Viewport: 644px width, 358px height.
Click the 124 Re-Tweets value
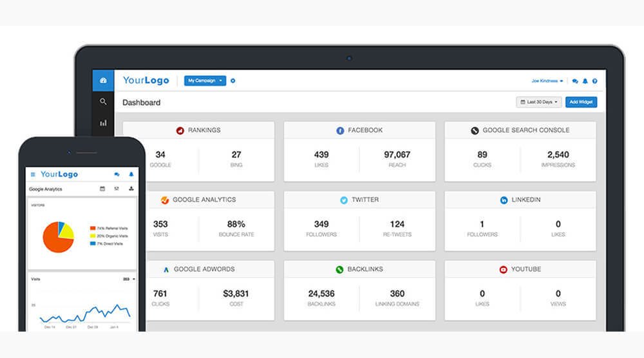point(397,224)
